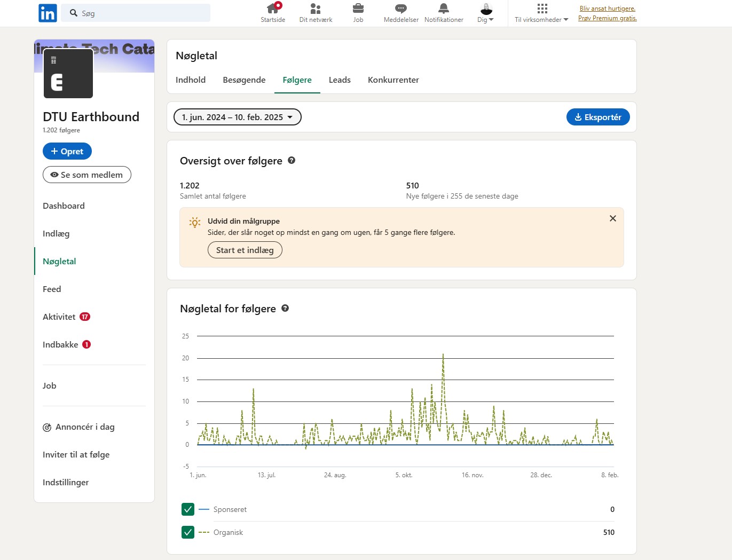Screen dimensions: 732x560
Task: Open Inviter til at følge
Action: [76, 455]
